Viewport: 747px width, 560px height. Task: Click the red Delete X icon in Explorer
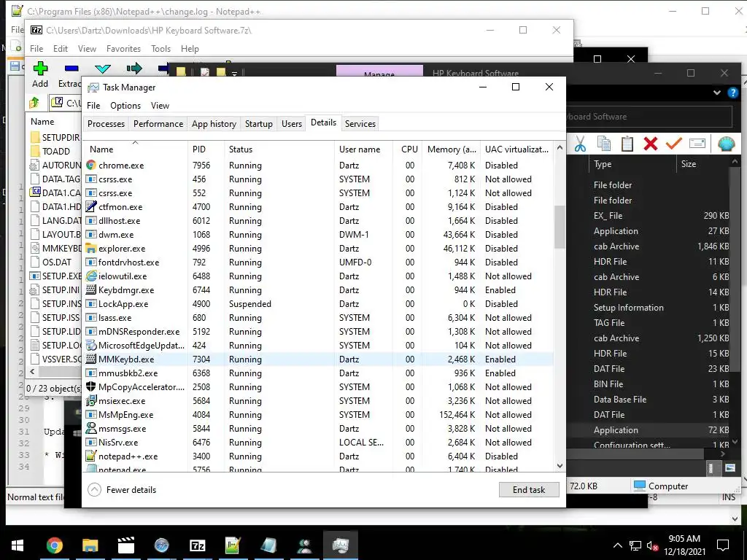pyautogui.click(x=650, y=144)
